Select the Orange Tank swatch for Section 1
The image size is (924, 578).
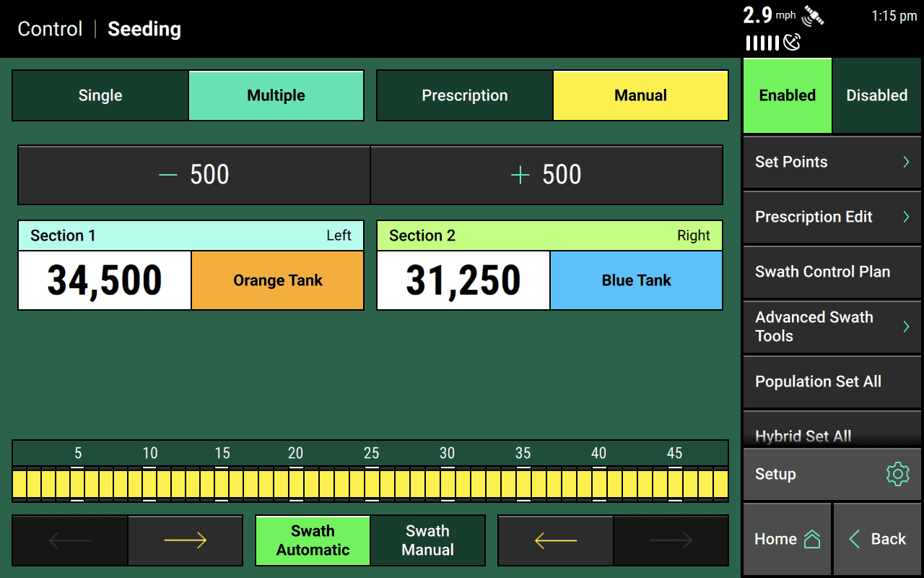(277, 280)
